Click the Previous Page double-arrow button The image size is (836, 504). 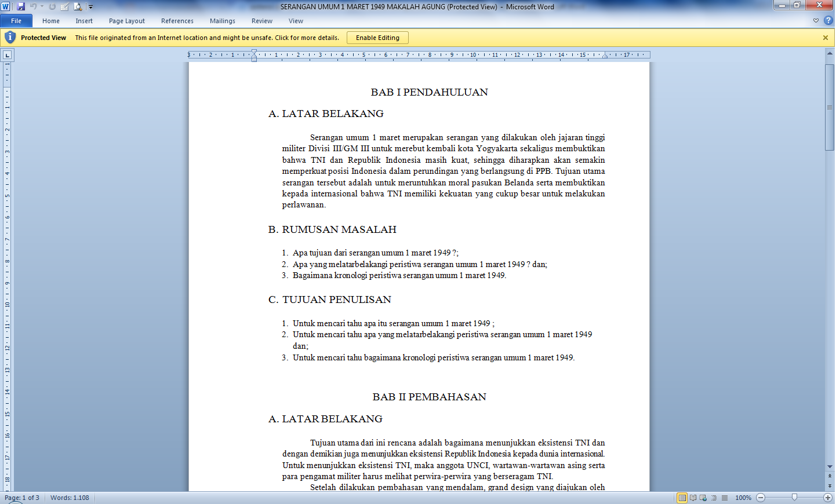point(830,476)
